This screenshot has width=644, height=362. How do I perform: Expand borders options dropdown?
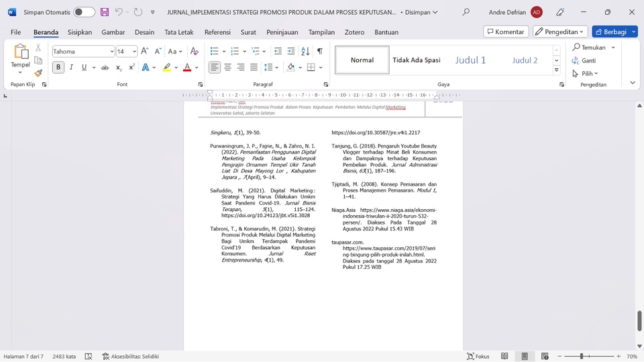[321, 67]
